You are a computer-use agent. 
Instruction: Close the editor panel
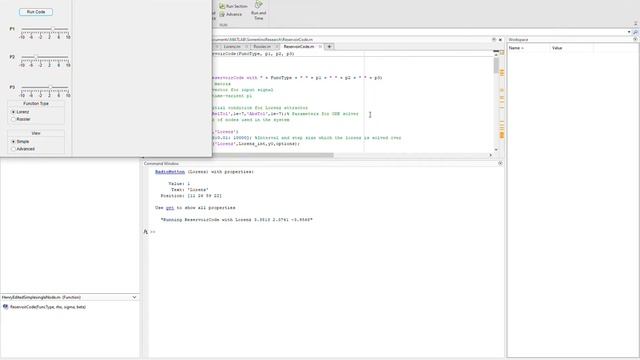tap(500, 40)
